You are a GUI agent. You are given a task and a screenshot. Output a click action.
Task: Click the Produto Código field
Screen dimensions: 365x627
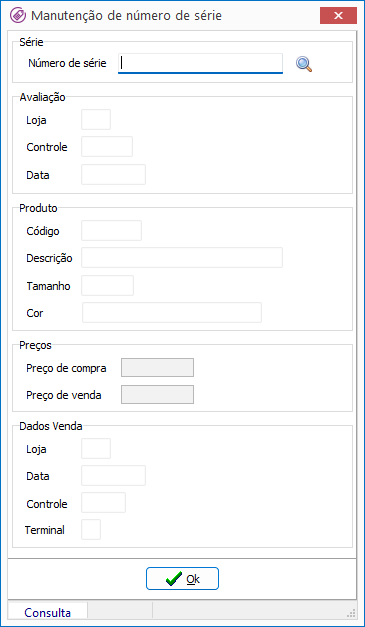[112, 231]
